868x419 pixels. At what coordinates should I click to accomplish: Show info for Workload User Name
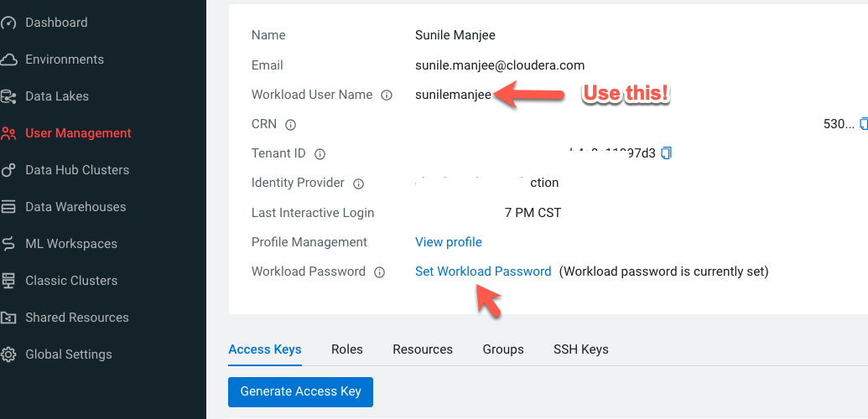pyautogui.click(x=387, y=96)
